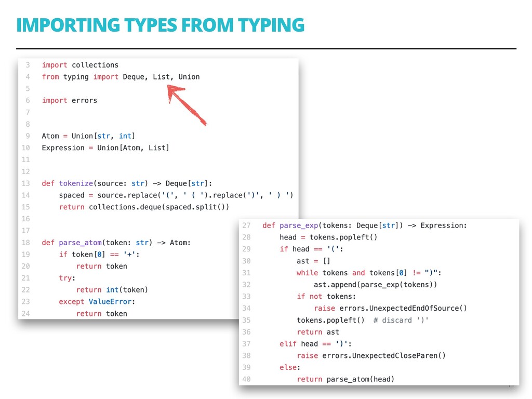Image resolution: width=532 pixels, height=399 pixels.
Task: Click the parse_exp function signature
Action: (x=364, y=225)
